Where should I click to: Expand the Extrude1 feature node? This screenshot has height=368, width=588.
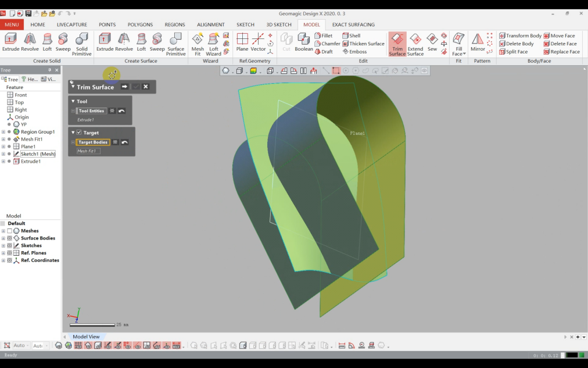click(x=3, y=162)
